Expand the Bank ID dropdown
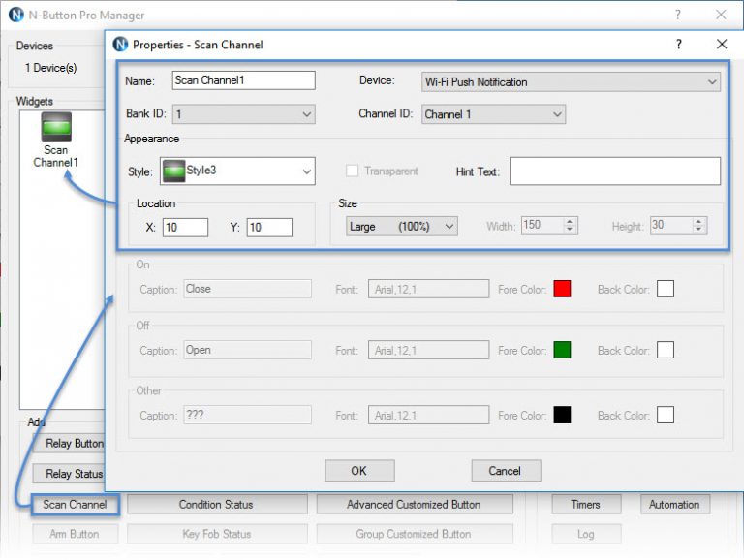The image size is (744, 560). (x=243, y=114)
